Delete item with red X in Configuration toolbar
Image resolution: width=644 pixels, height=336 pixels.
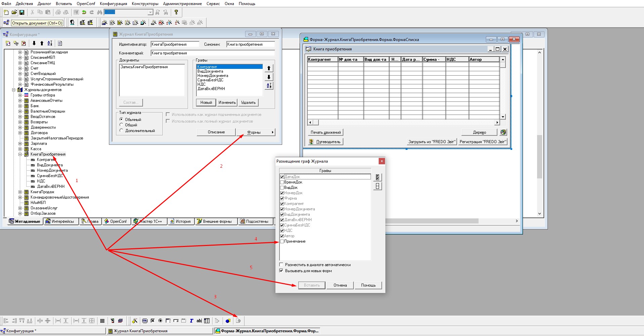(24, 43)
